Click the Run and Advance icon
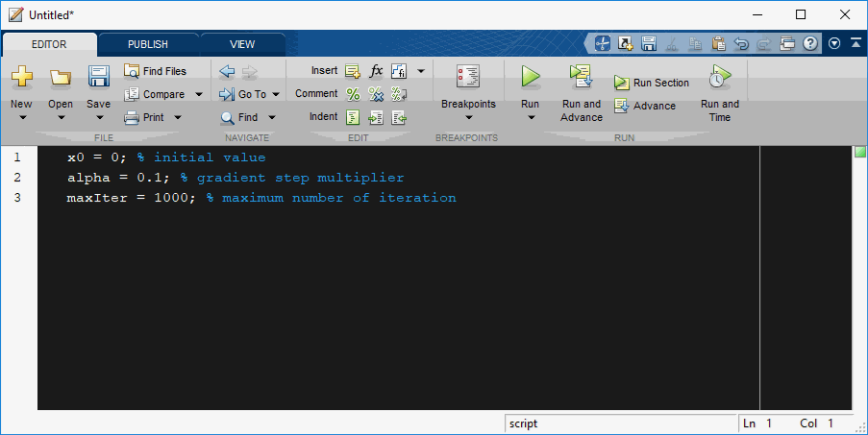Screen dimensions: 868x435 click(582, 76)
